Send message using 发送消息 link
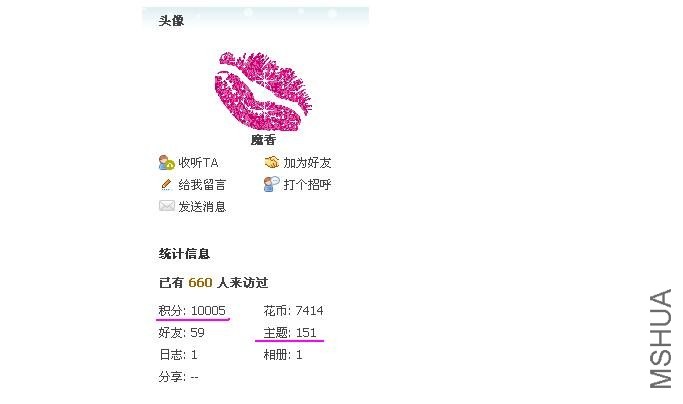The height and width of the screenshot is (404, 683). point(202,207)
